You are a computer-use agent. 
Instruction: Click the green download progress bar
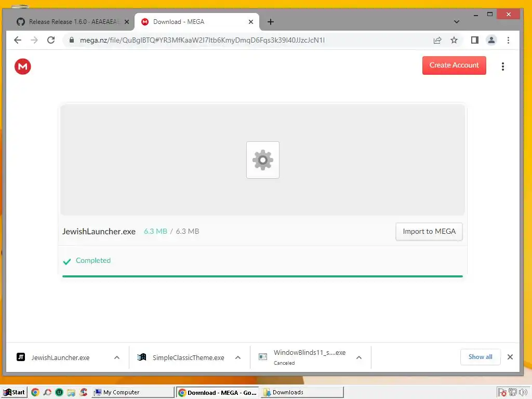(262, 276)
